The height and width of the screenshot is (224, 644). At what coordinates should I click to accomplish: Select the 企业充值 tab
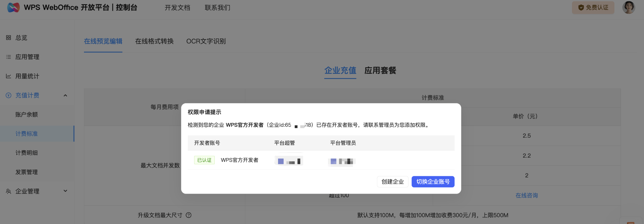[x=340, y=71]
